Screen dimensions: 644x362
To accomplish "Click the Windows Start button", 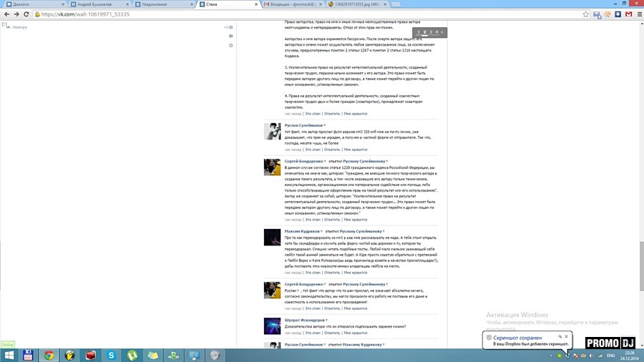I will (7, 355).
